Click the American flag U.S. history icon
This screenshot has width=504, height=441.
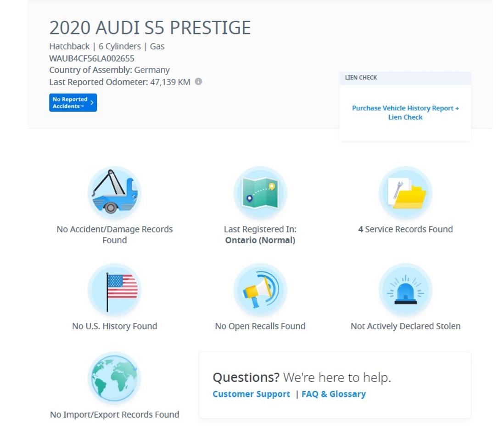coord(114,290)
